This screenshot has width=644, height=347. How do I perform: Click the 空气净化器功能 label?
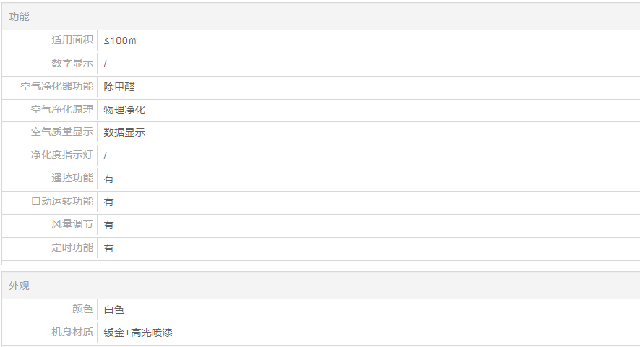click(57, 87)
